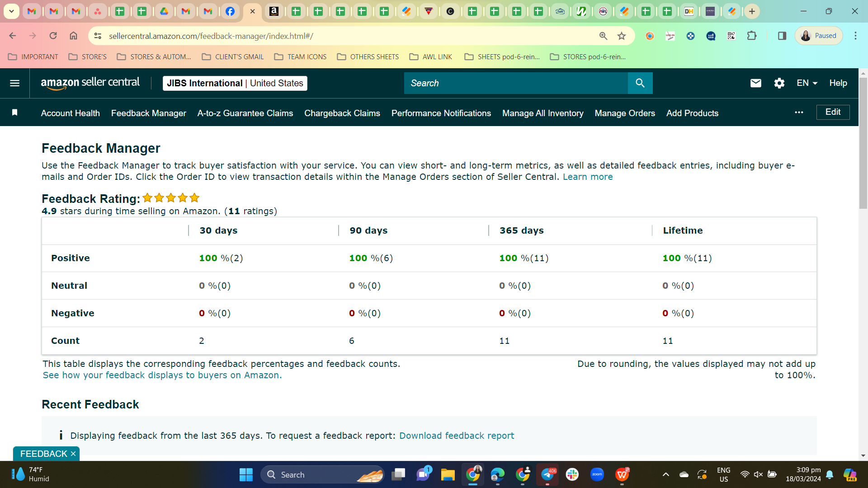868x488 pixels.
Task: Open the EN language dropdown
Action: tap(807, 83)
